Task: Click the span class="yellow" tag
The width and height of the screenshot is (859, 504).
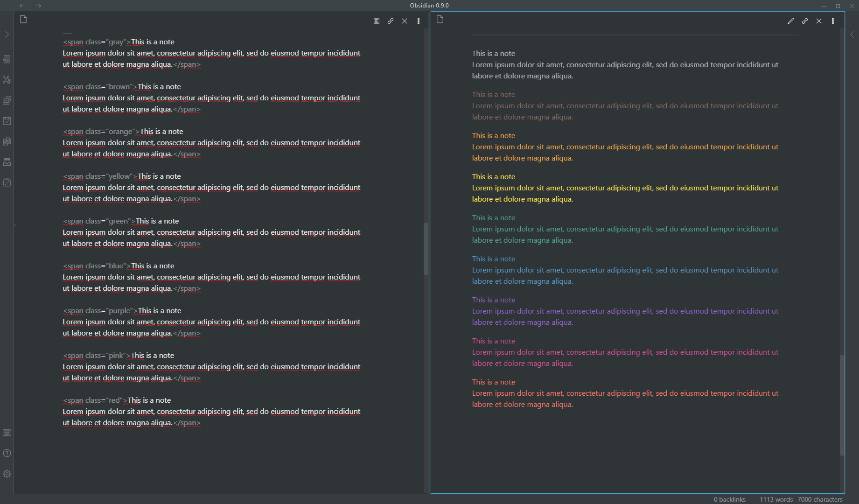Action: [100, 176]
